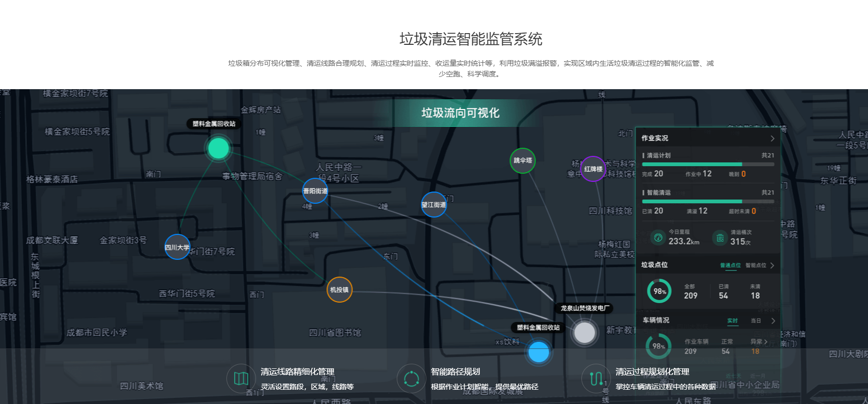
Task: Click the 清运桶次 trash bin icon
Action: [x=720, y=237]
